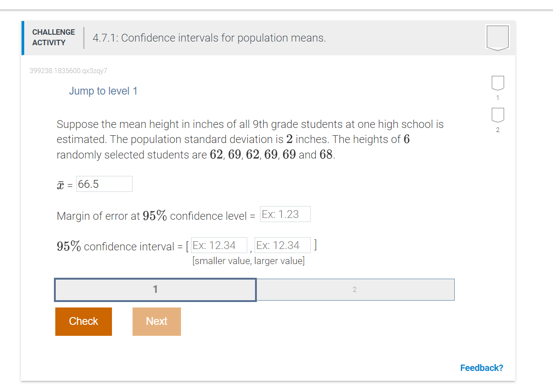Viewport: 553px width, 392px height.
Task: Click the margin of error input box
Action: coord(285,214)
